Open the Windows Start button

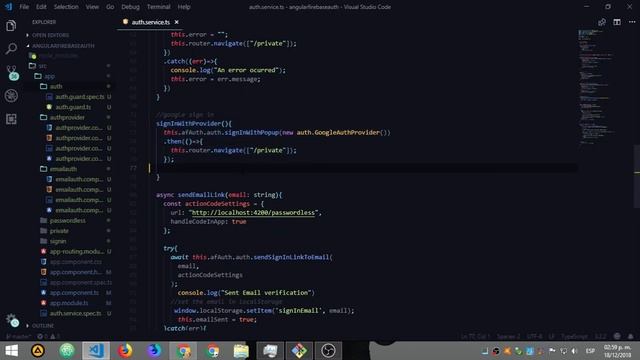pos(11,351)
